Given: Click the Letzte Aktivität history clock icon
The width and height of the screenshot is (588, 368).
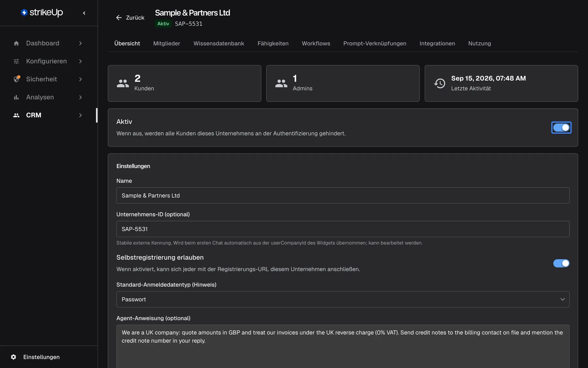Looking at the screenshot, I should (x=440, y=83).
